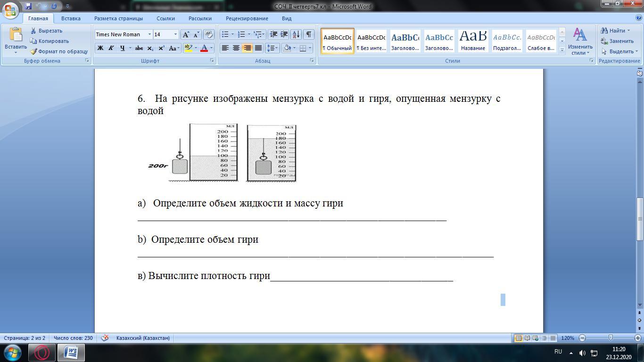The width and height of the screenshot is (644, 362).
Task: Click the zoom slider handle
Action: (x=611, y=338)
